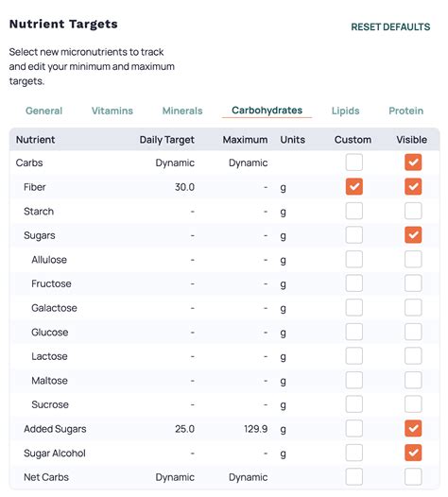The height and width of the screenshot is (497, 448).
Task: Uncheck Sugar Alcohol Visible checkbox
Action: 413,453
